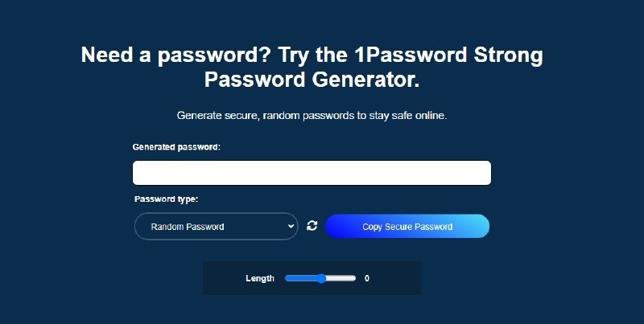Click the chevron arrow on password type selector
644x324 pixels.
click(x=291, y=227)
